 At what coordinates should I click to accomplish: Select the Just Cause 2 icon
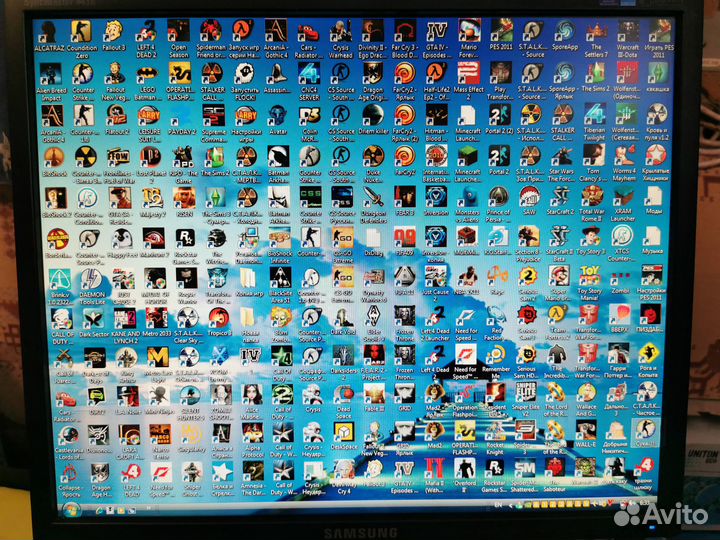click(x=434, y=278)
